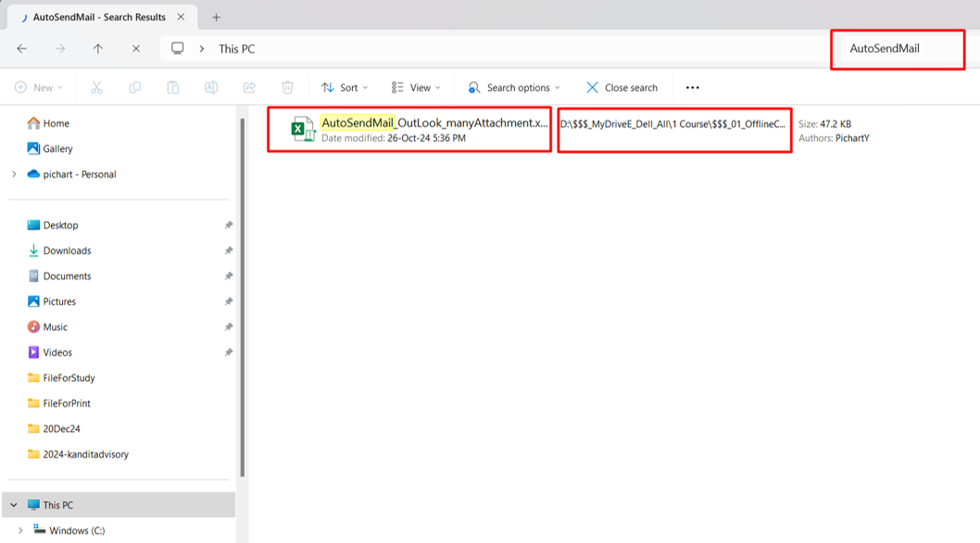Click the PC monitor icon in address bar
980x543 pixels.
click(x=178, y=48)
